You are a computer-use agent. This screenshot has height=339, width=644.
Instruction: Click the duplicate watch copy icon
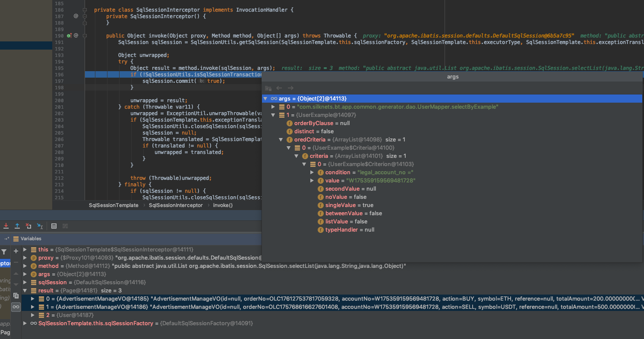[16, 295]
